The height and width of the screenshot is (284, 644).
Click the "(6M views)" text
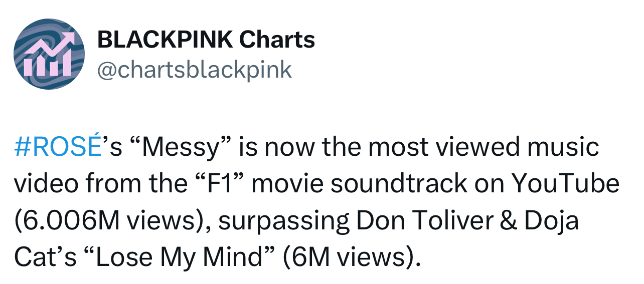350,257
